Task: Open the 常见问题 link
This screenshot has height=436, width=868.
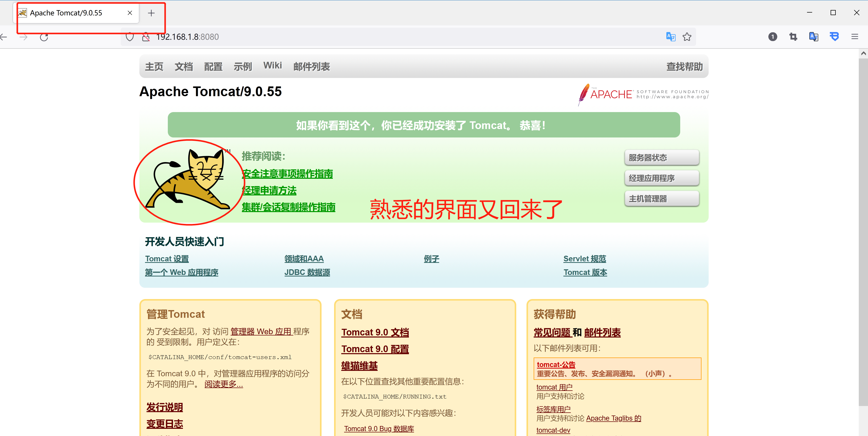Action: point(553,332)
